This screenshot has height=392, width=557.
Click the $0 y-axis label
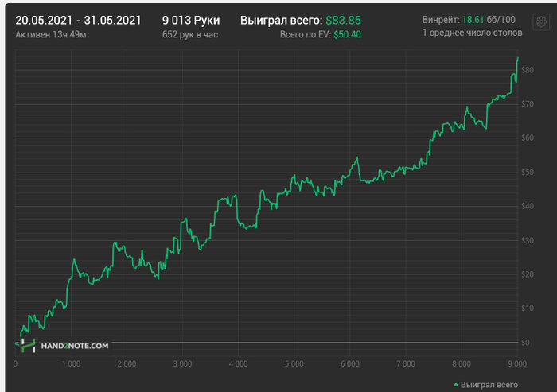point(525,343)
